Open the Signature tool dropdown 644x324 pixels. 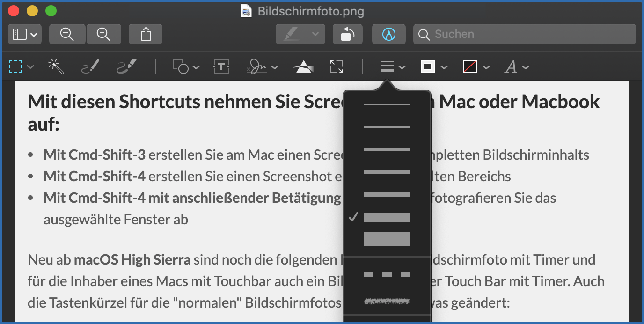point(262,67)
